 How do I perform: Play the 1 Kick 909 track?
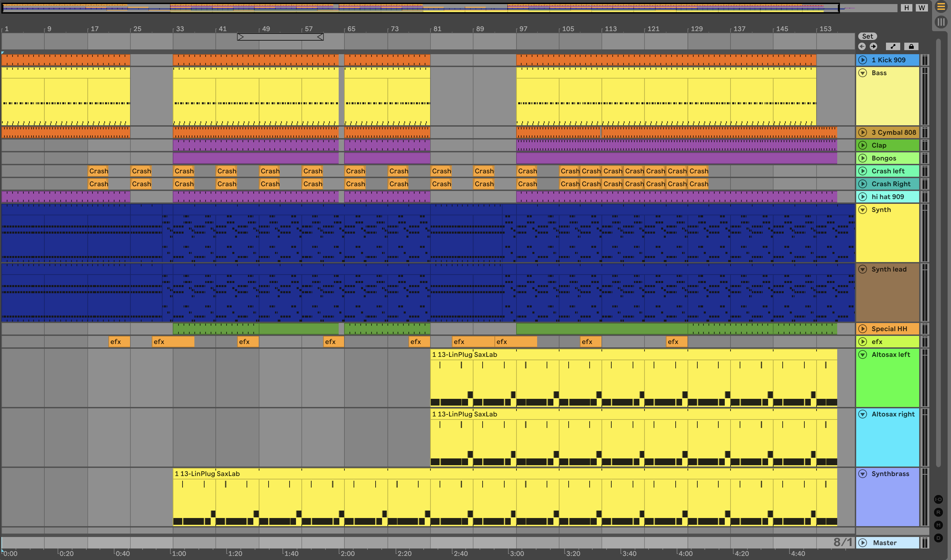pyautogui.click(x=863, y=60)
